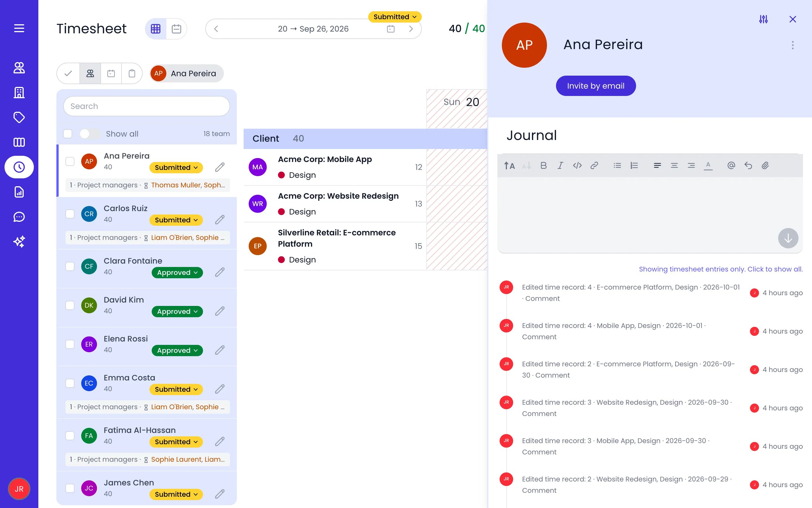Attach file in journal editor
This screenshot has height=508, width=812.
coord(765,165)
